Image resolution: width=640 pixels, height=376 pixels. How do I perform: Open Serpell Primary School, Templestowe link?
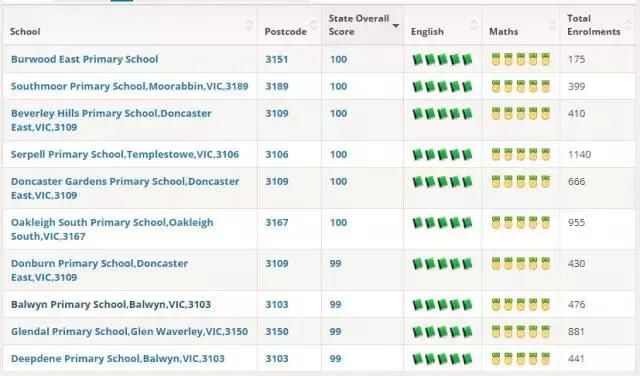click(x=125, y=154)
